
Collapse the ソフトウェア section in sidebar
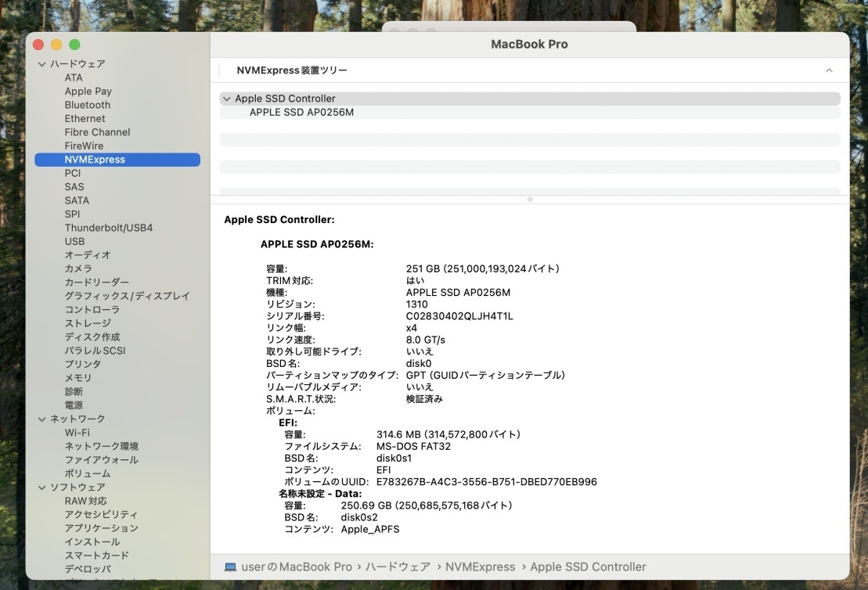43,487
